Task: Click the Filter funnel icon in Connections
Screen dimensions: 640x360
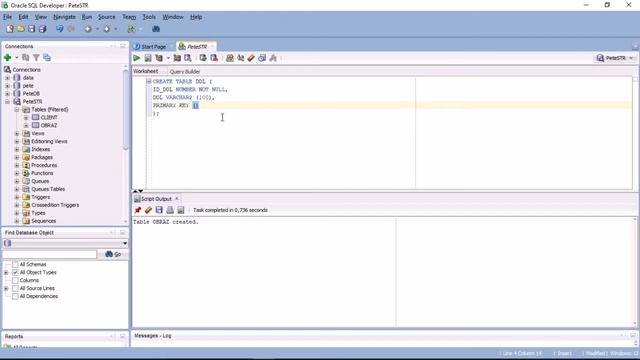Action: pos(36,58)
